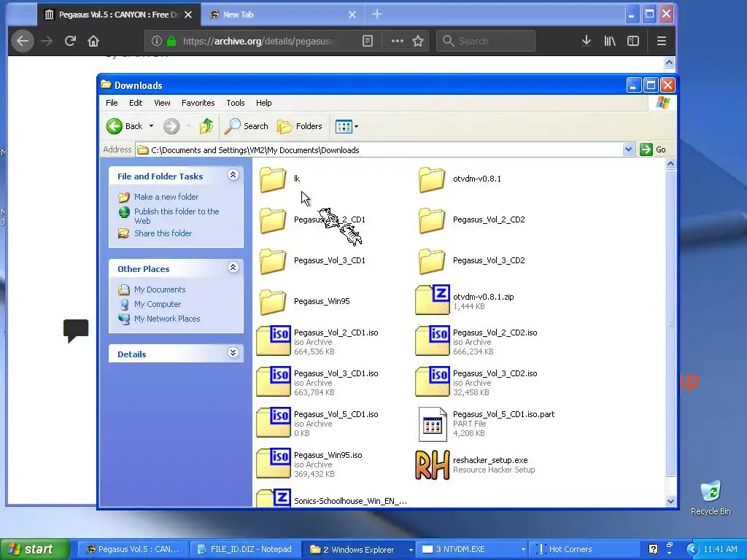Viewport: 747px width, 560px height.
Task: Select Pegasus_Win95.iso file icon
Action: click(274, 463)
